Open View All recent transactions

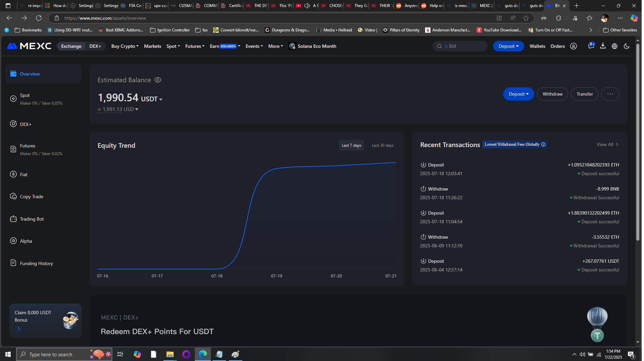point(608,144)
